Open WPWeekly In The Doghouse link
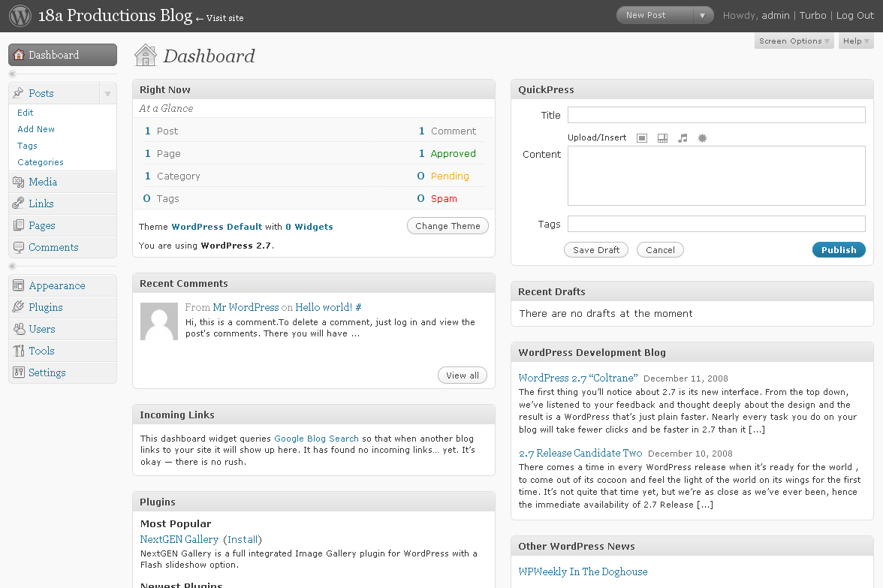Viewport: 883px width, 588px height. click(x=583, y=571)
